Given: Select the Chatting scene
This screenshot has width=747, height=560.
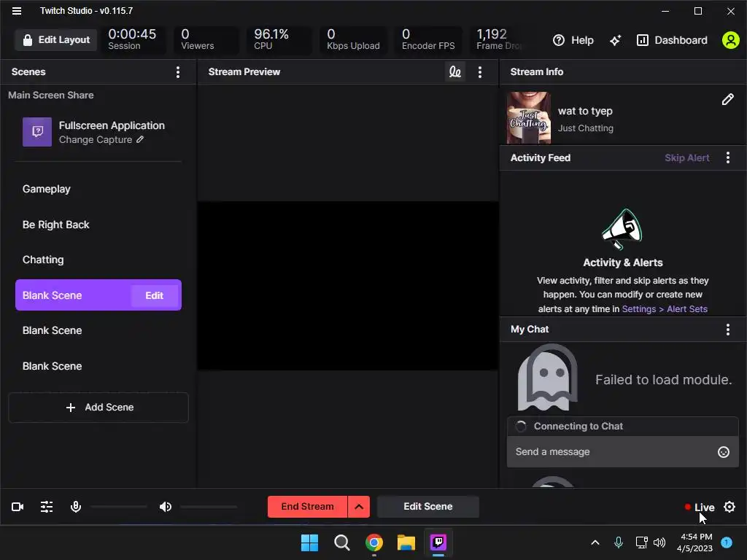Looking at the screenshot, I should point(98,260).
